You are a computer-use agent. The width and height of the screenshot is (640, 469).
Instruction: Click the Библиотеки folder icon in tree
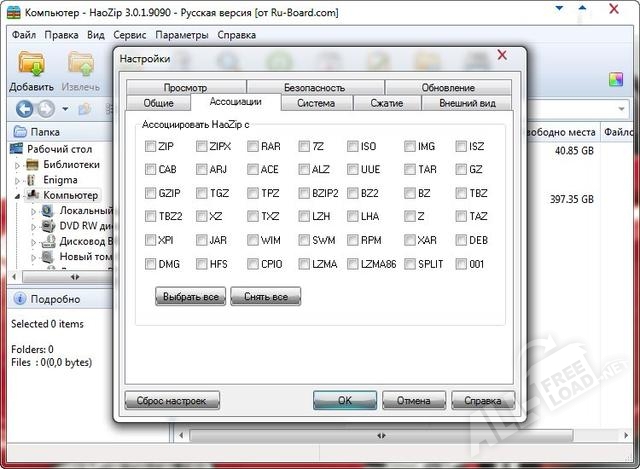pyautogui.click(x=33, y=164)
